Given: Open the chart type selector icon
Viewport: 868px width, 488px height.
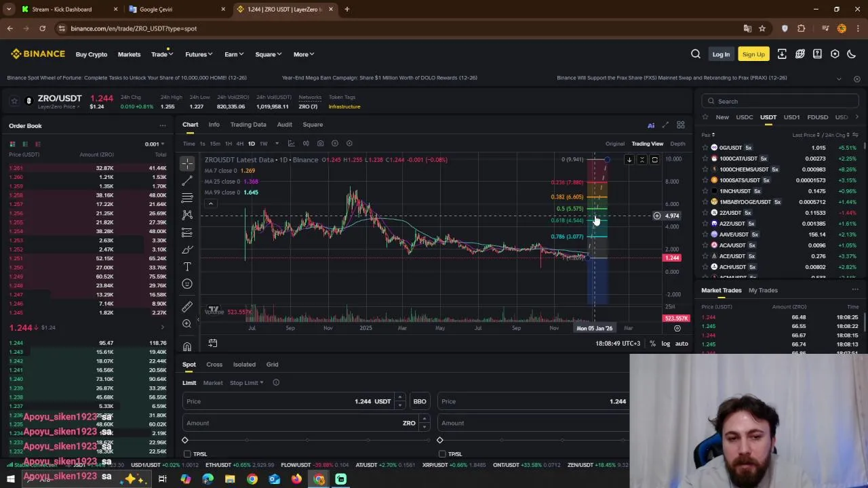Looking at the screenshot, I should pyautogui.click(x=291, y=143).
